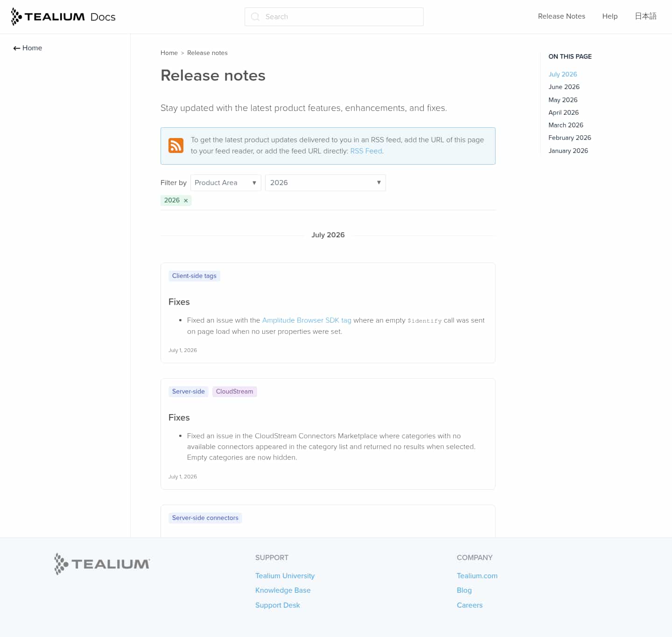
Task: Click the SUPPORT footer heading
Action: (x=272, y=558)
